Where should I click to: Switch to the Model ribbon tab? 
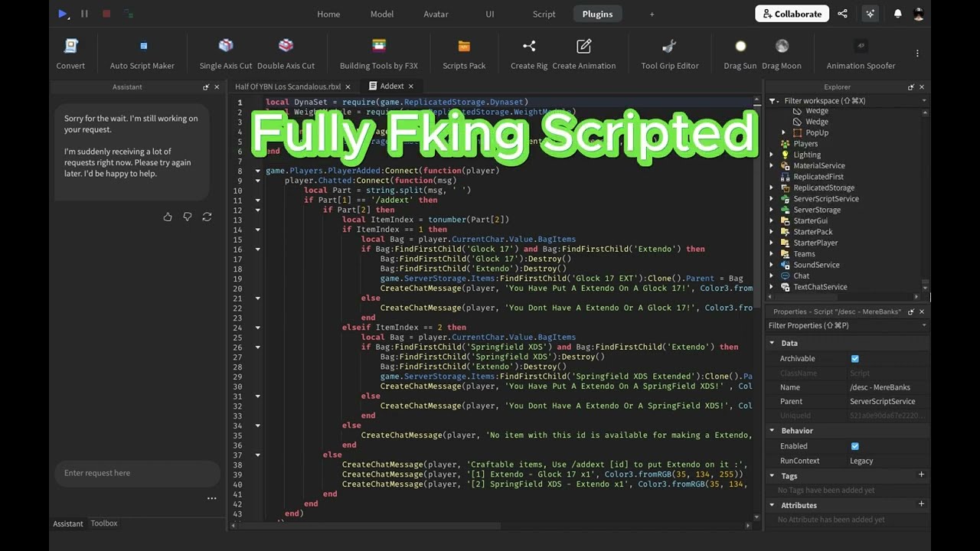(382, 14)
